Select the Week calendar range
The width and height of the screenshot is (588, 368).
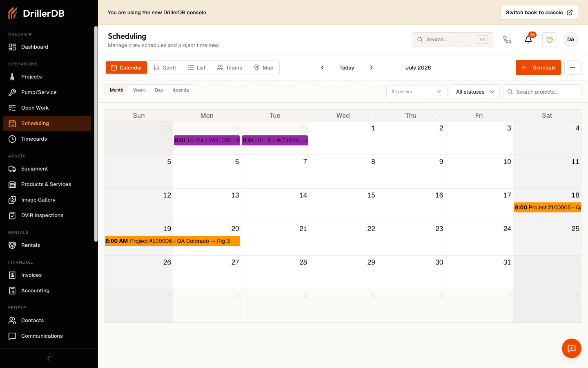pos(139,90)
